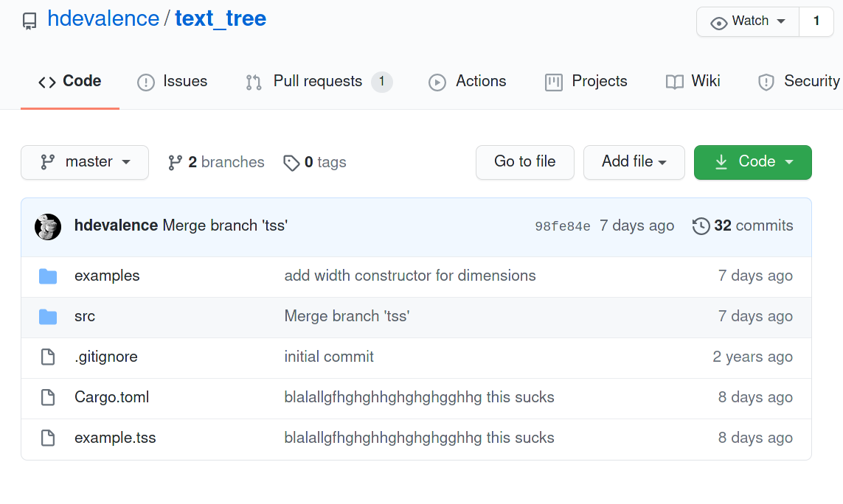Click the Watch dropdown button
This screenshot has height=504, width=843.
[748, 21]
